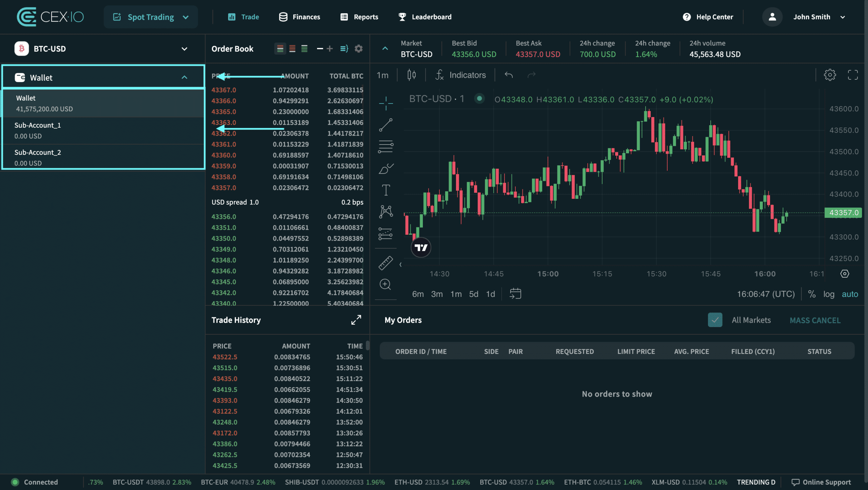Viewport: 868px width, 490px height.
Task: Select the 6m chart range
Action: [418, 294]
